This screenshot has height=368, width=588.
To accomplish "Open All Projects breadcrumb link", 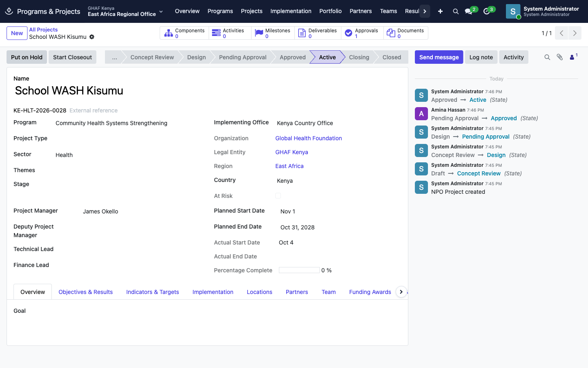I will 43,29.
